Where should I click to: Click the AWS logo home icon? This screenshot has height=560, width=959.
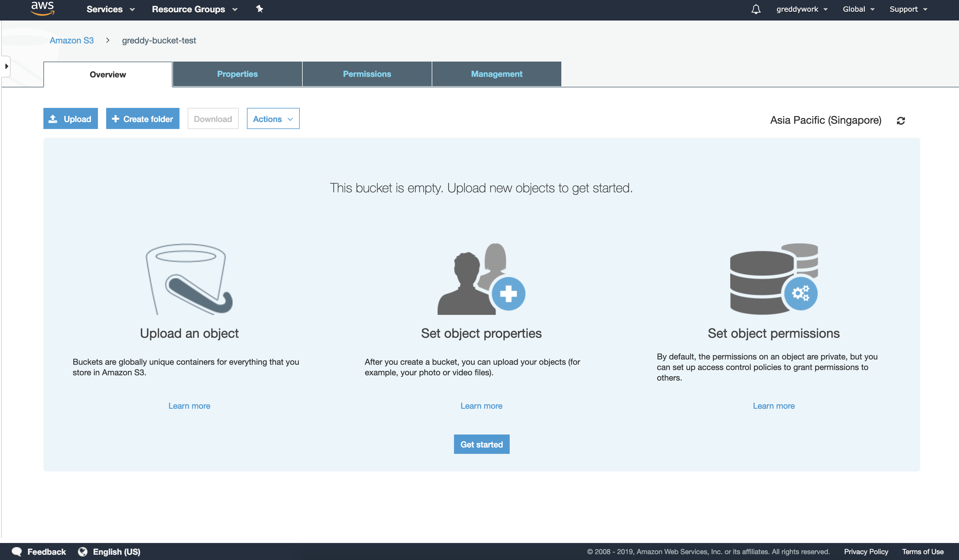tap(42, 9)
